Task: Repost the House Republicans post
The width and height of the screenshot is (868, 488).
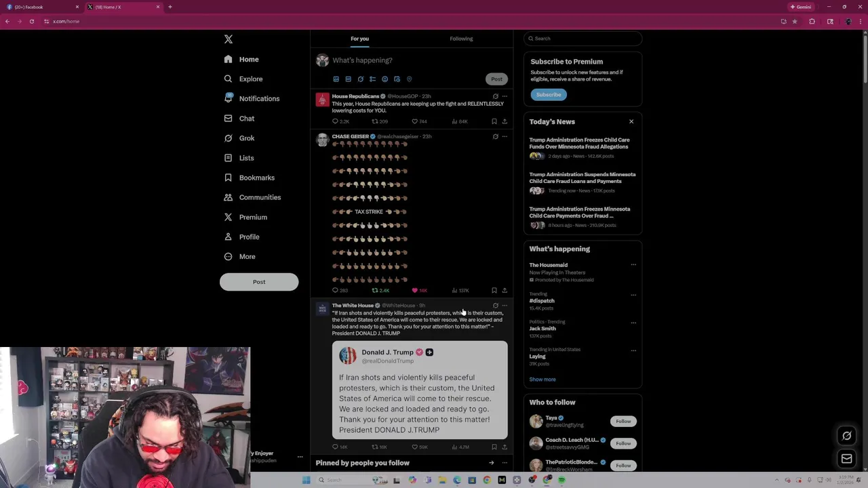Action: pyautogui.click(x=380, y=121)
